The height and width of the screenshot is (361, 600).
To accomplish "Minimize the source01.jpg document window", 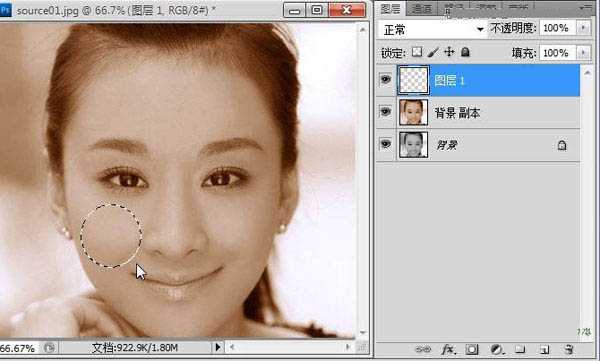I will click(294, 10).
